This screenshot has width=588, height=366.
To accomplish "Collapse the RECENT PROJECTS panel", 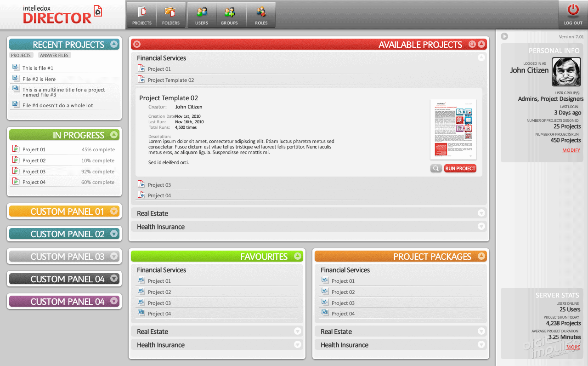I will coord(115,44).
